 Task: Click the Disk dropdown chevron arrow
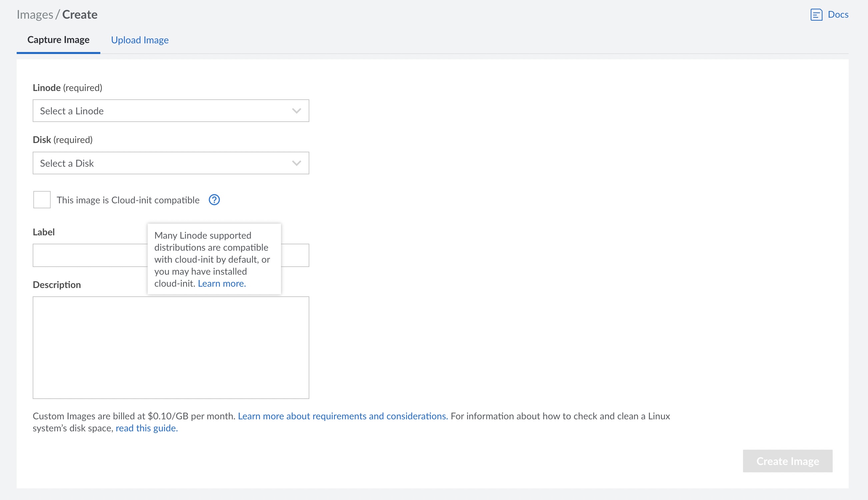296,163
